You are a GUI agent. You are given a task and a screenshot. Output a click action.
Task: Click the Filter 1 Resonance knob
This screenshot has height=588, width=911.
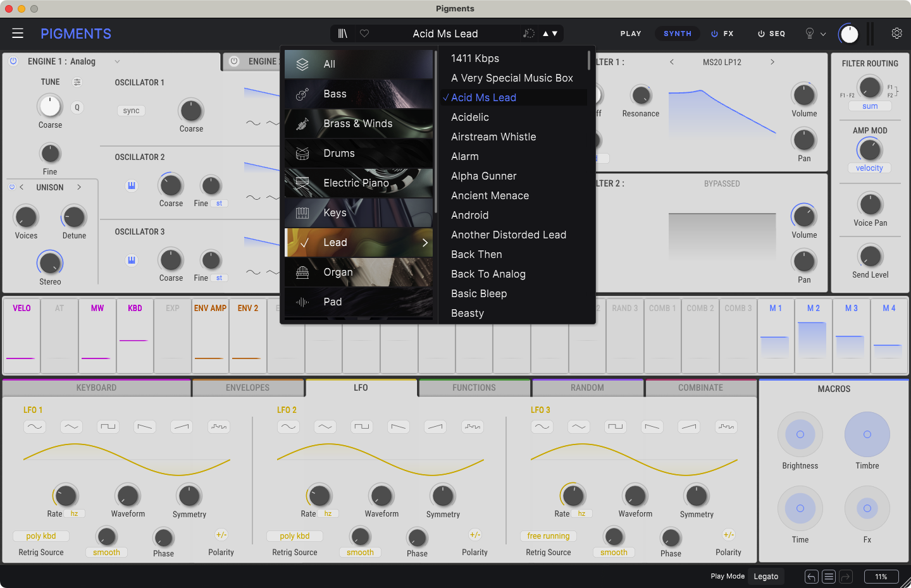pos(641,95)
